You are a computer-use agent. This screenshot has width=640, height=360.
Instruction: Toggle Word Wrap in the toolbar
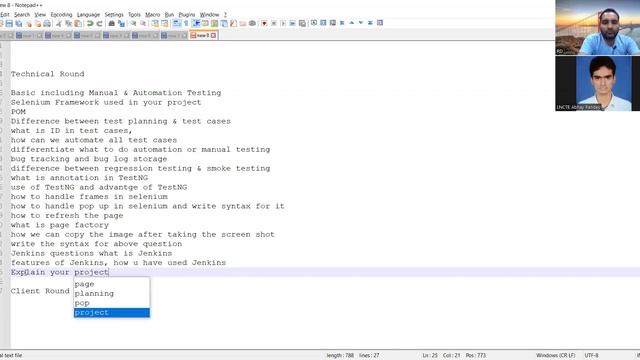pyautogui.click(x=176, y=23)
